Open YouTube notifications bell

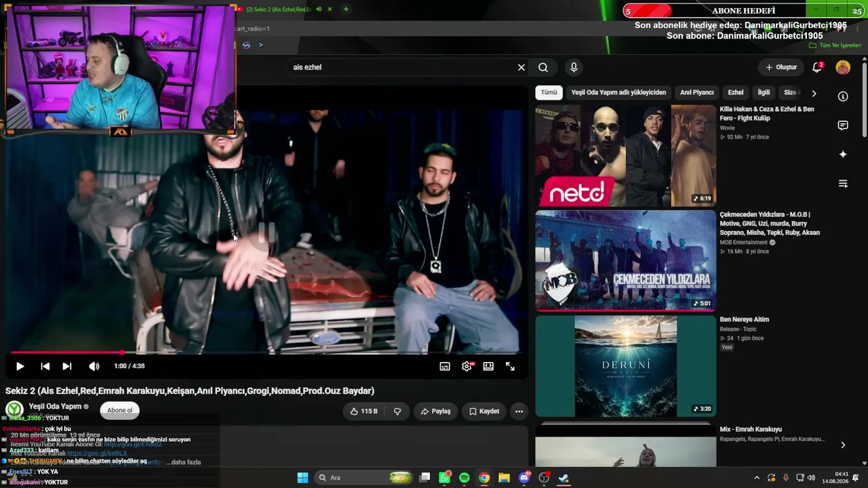pos(817,67)
